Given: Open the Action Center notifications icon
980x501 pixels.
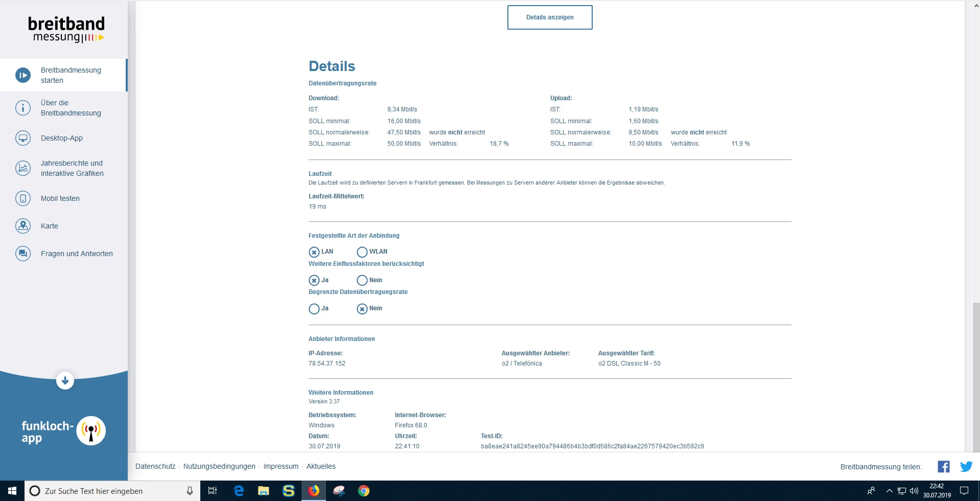Looking at the screenshot, I should 964,491.
